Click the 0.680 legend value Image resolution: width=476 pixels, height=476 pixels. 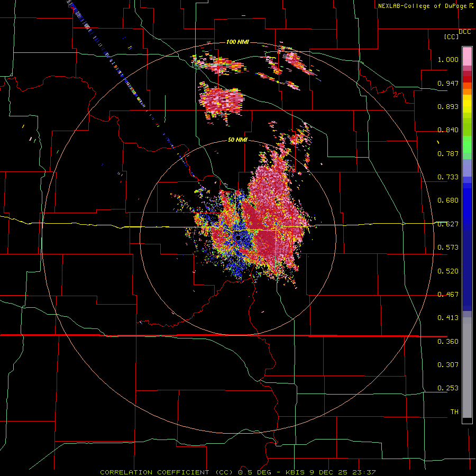[448, 200]
